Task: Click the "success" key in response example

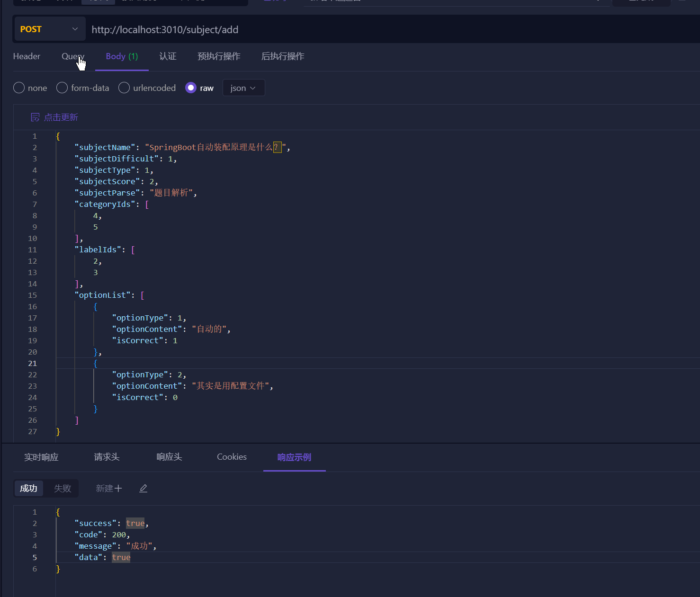Action: [95, 523]
